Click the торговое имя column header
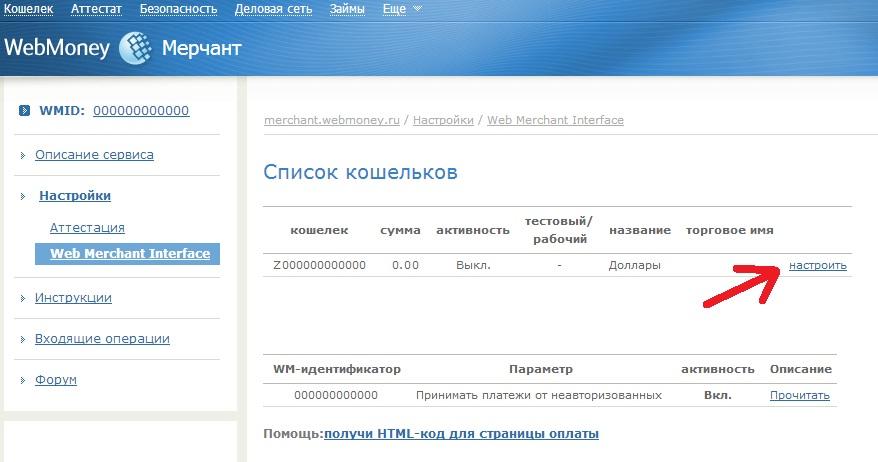This screenshot has width=878, height=462. point(730,230)
